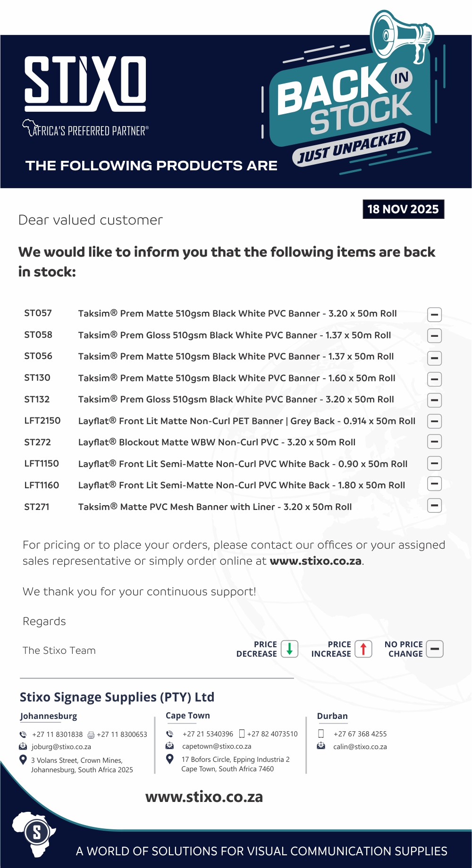Click calin@stixo.co.za email address

pyautogui.click(x=360, y=747)
